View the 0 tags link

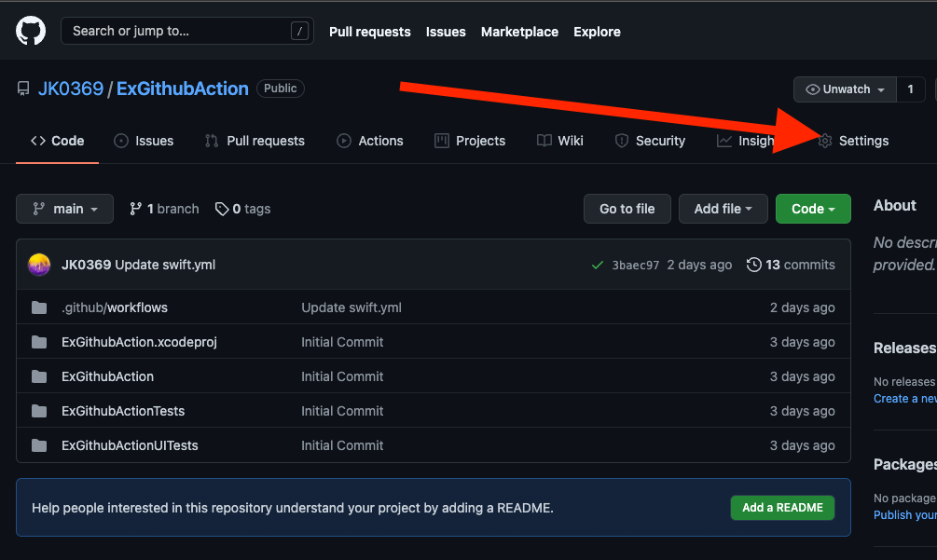click(242, 209)
